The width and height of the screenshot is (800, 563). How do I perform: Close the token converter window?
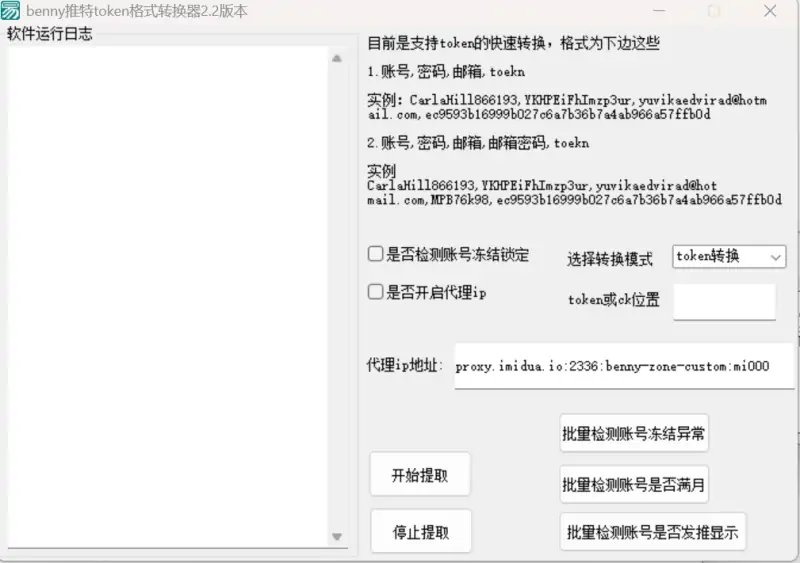[x=770, y=11]
